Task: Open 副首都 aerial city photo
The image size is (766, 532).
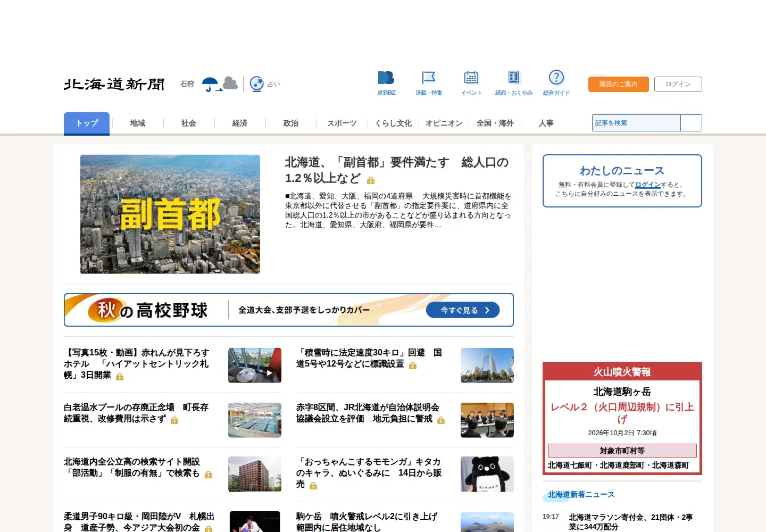Action: tap(170, 214)
